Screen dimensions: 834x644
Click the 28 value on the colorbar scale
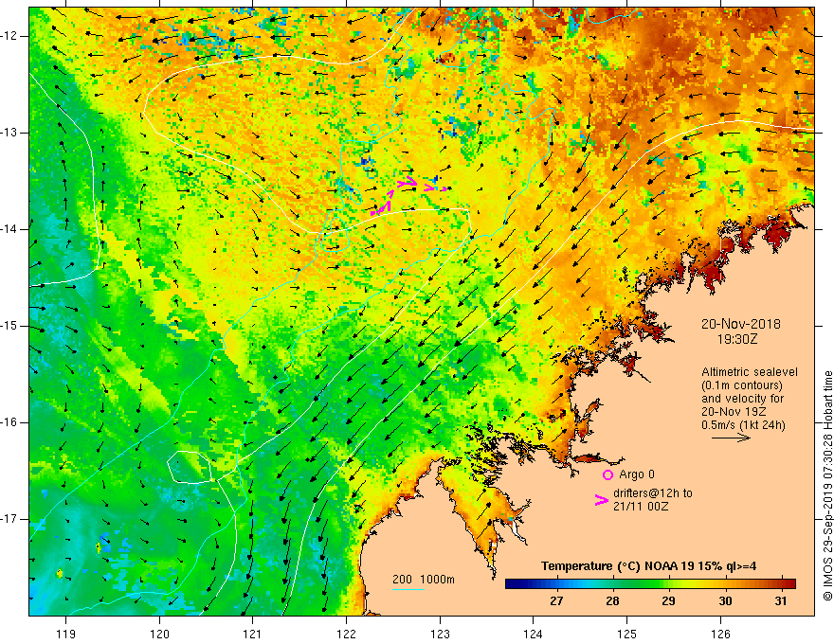(x=612, y=601)
